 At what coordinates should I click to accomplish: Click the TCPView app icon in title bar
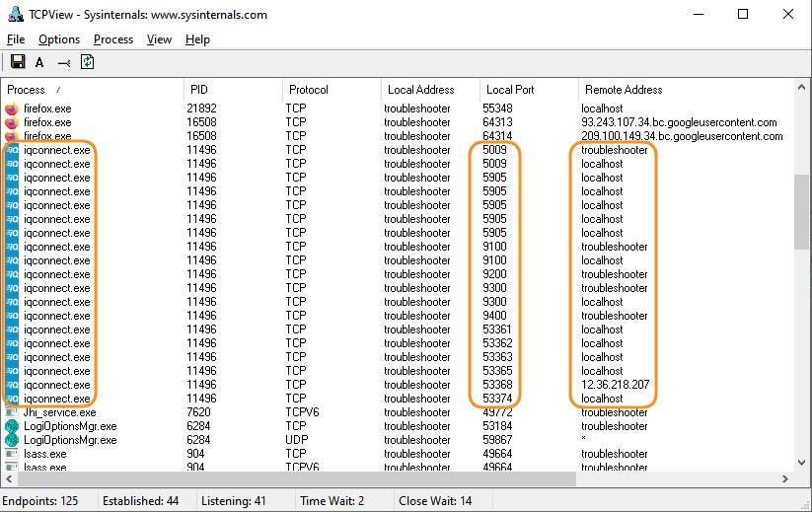16,14
